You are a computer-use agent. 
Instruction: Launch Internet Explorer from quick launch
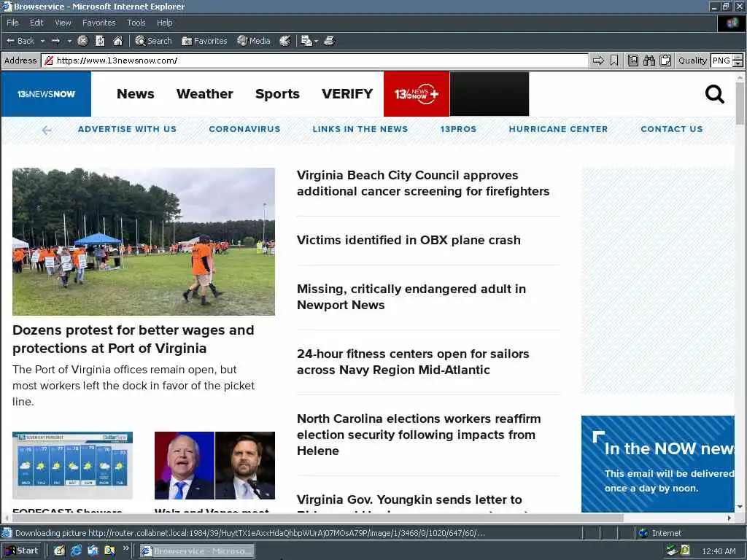(x=76, y=551)
